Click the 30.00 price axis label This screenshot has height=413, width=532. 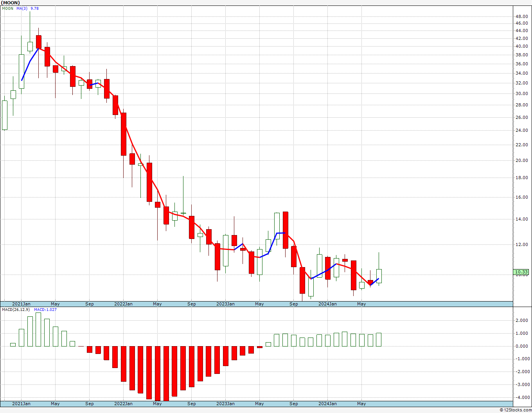coord(521,93)
